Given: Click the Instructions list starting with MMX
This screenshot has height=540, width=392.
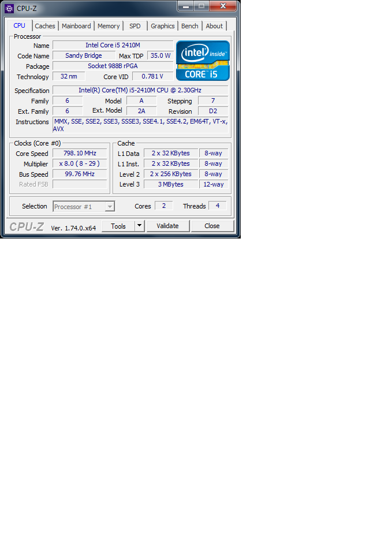Looking at the screenshot, I should [x=140, y=125].
